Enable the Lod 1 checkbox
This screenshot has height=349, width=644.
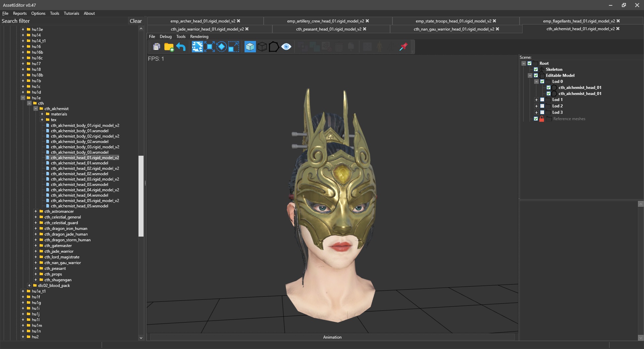tap(542, 100)
